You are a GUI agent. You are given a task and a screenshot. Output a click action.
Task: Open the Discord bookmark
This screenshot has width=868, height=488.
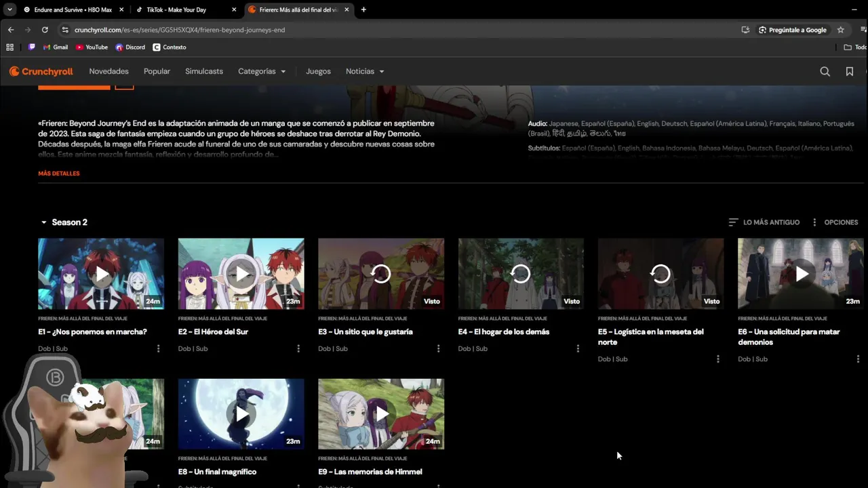click(x=130, y=47)
